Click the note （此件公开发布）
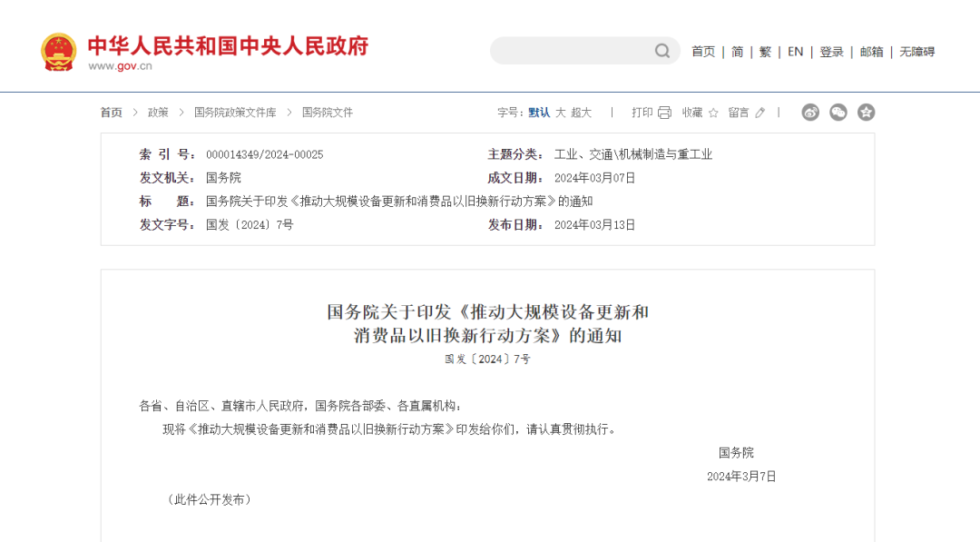Viewport: 980px width, 542px height. click(209, 499)
